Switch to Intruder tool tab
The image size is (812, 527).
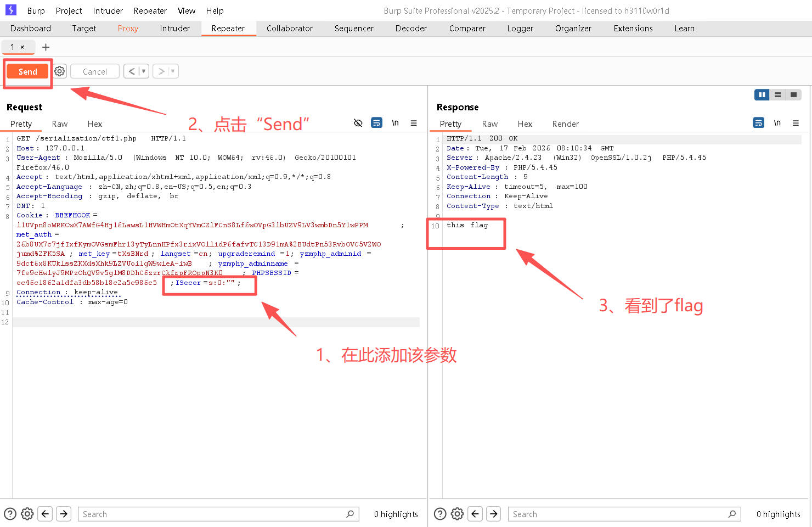click(175, 29)
